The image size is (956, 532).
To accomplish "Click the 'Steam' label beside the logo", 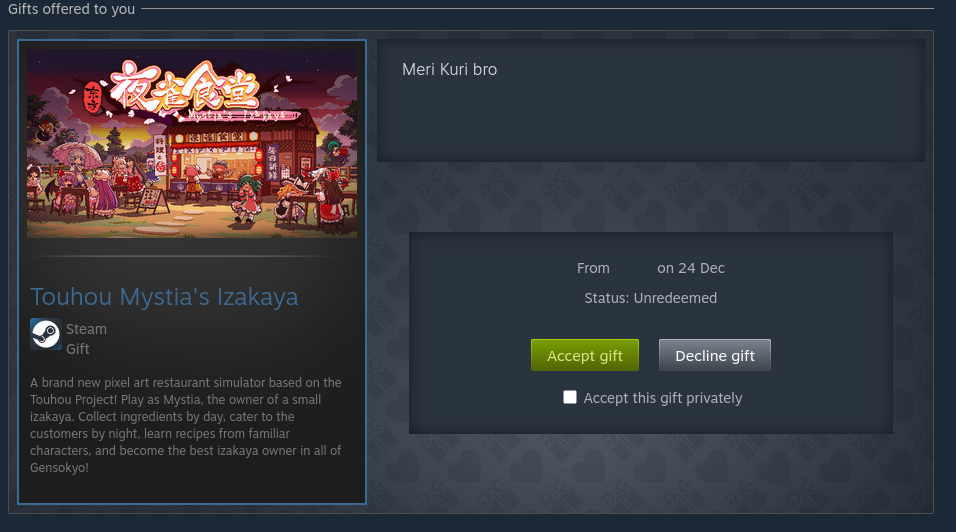I will pos(86,329).
